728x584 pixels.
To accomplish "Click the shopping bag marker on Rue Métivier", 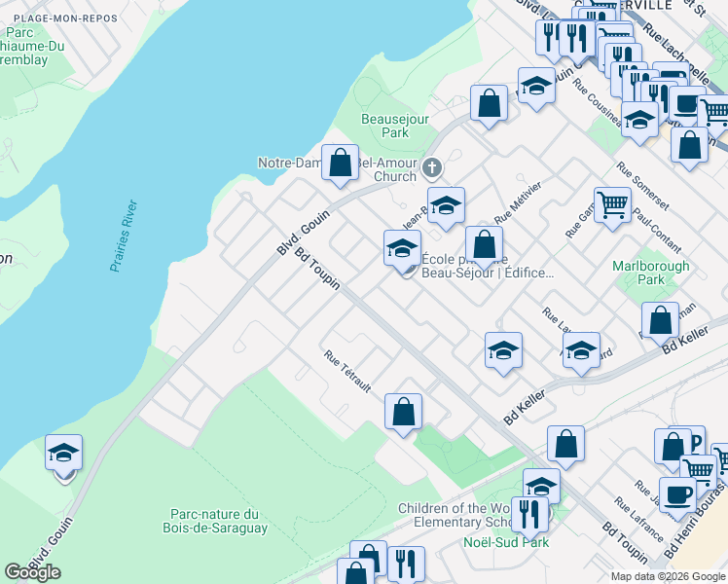I will tap(485, 245).
